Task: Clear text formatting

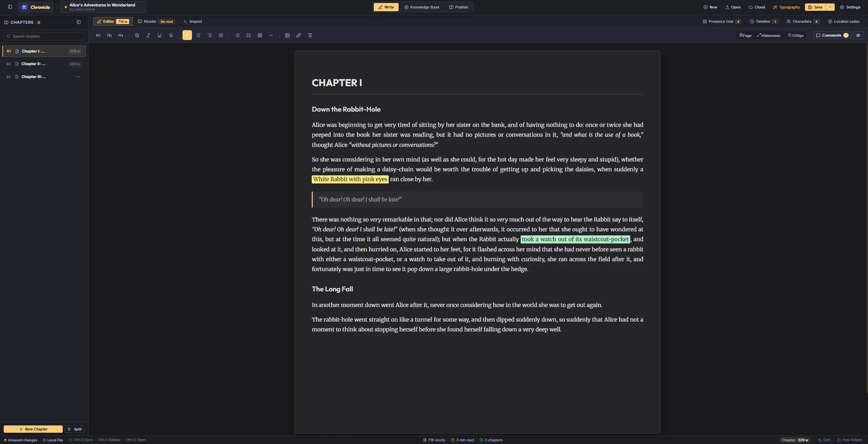Action: pyautogui.click(x=310, y=35)
